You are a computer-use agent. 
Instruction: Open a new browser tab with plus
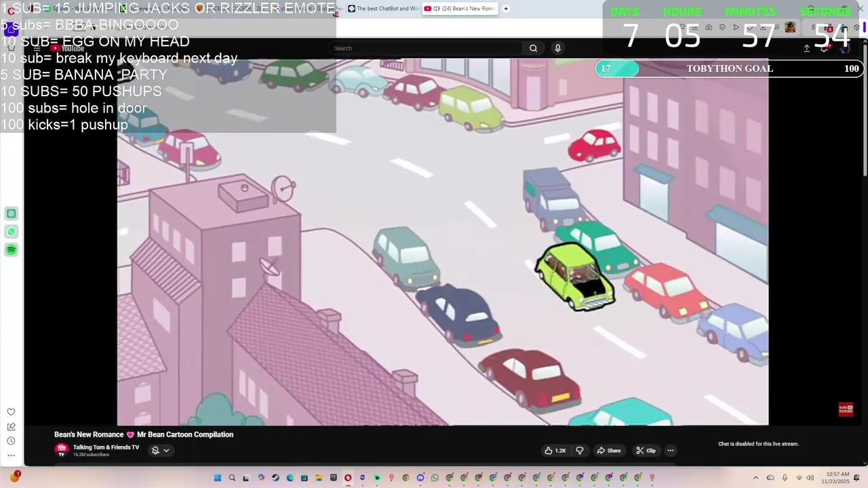(x=506, y=9)
